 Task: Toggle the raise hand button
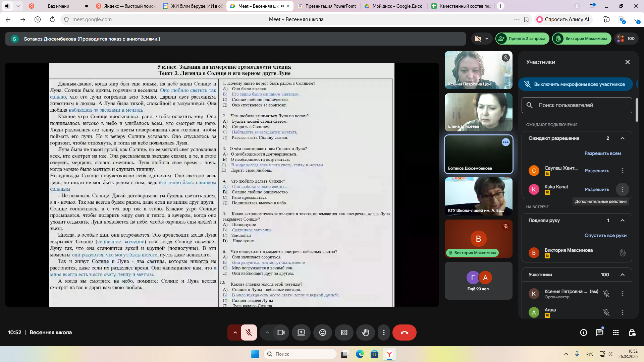click(365, 333)
